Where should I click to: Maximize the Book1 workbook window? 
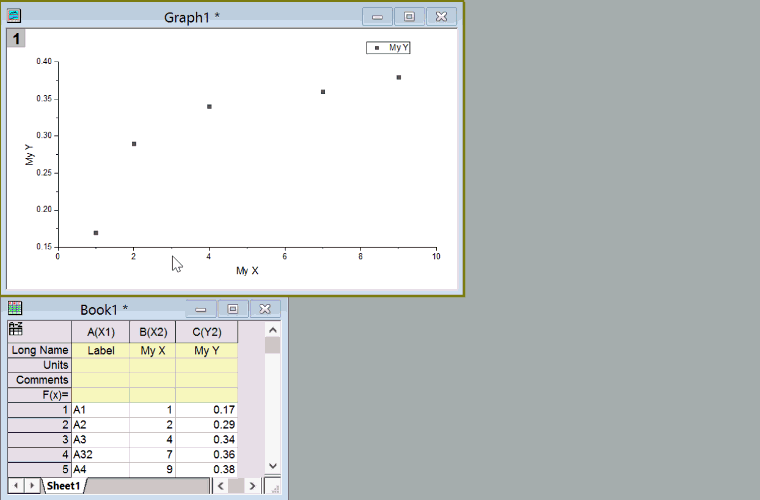pos(233,309)
